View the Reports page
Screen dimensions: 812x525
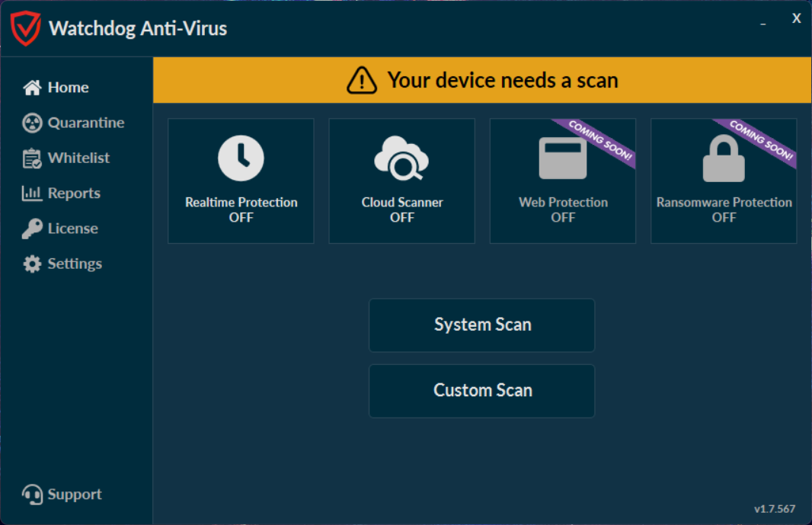[74, 194]
